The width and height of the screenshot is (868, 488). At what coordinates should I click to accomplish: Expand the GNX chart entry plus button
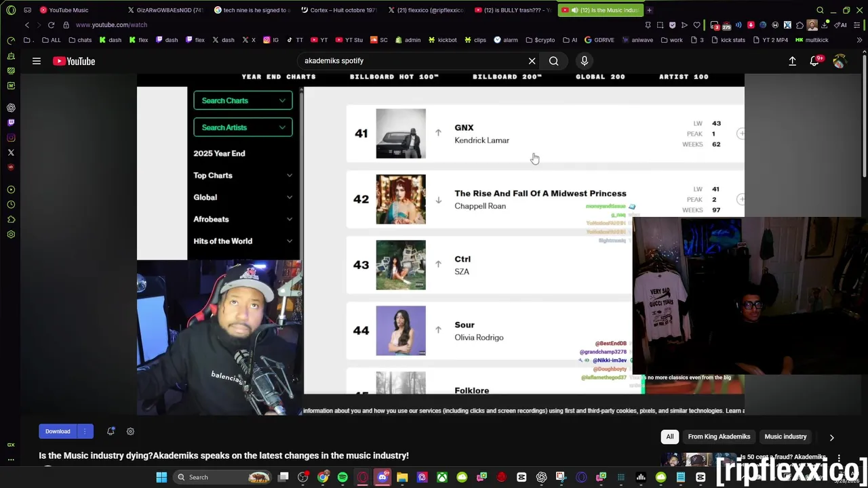click(741, 134)
